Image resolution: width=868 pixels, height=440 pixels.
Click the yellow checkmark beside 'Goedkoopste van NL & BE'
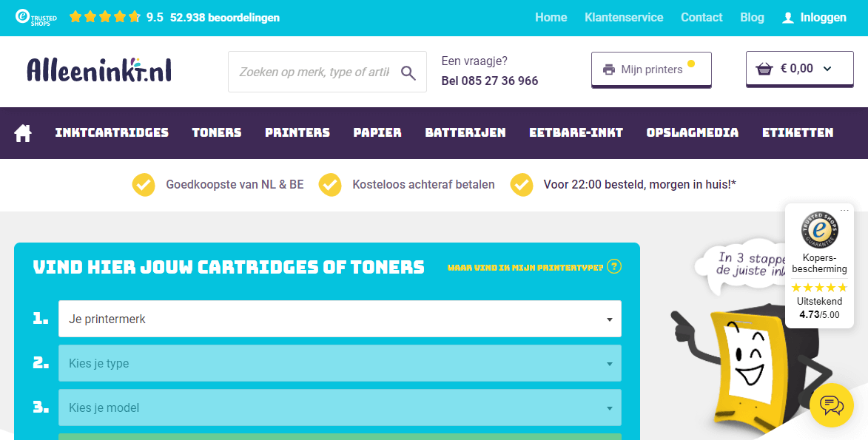click(144, 185)
